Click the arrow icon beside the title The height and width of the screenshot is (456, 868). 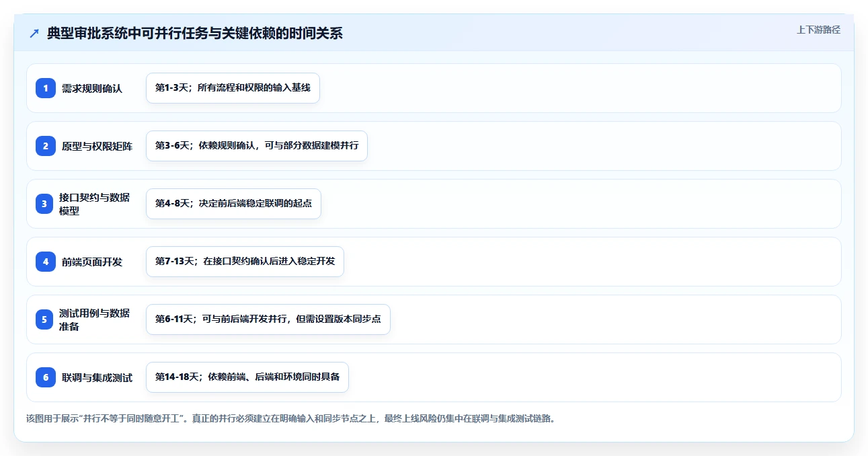coord(34,34)
